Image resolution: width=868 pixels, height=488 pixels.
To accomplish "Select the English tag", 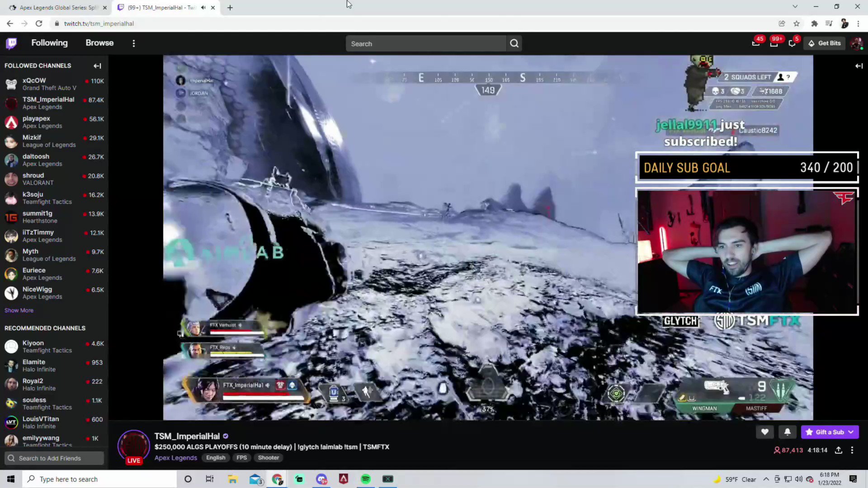I will click(x=216, y=458).
